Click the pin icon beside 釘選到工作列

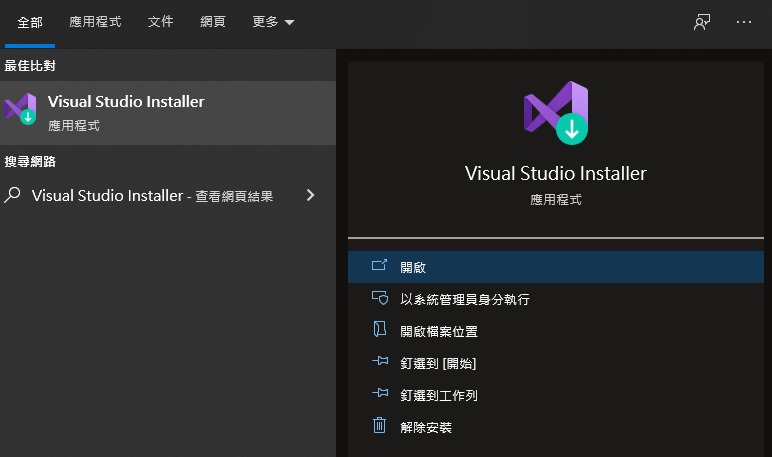380,393
